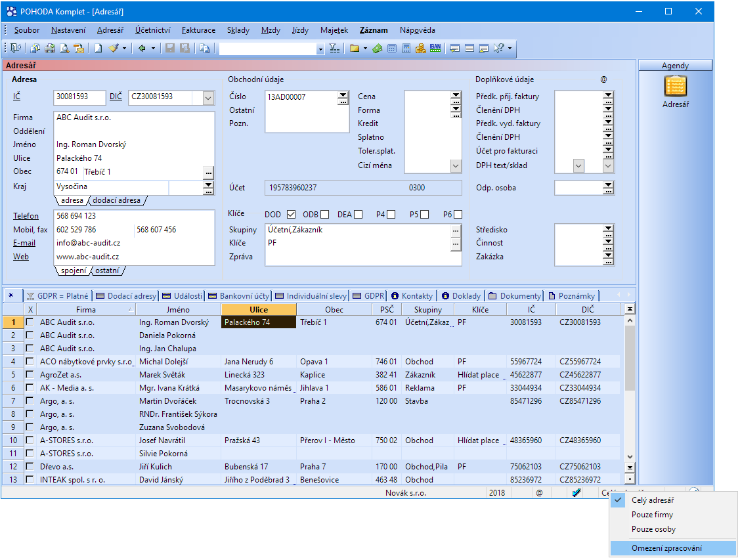Tick the row checkbox for AgroZet a.s.
740x560 pixels.
30,375
